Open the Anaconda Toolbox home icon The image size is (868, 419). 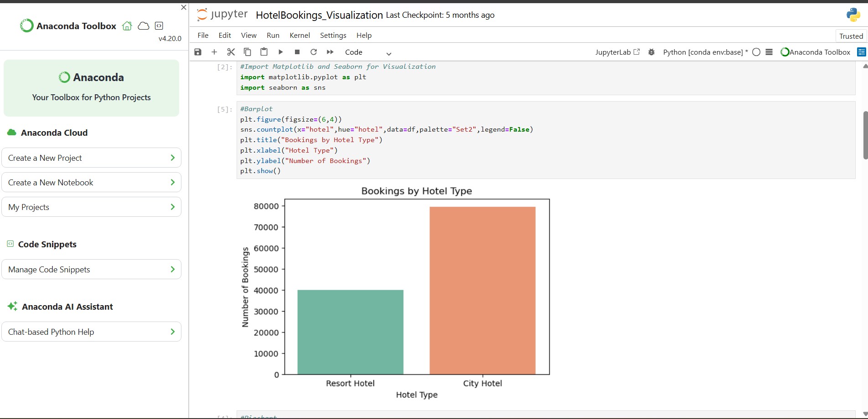pyautogui.click(x=127, y=26)
